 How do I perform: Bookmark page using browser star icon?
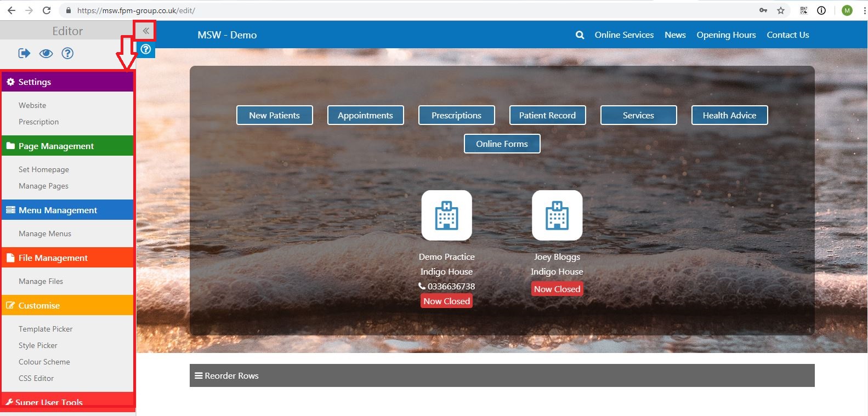781,10
